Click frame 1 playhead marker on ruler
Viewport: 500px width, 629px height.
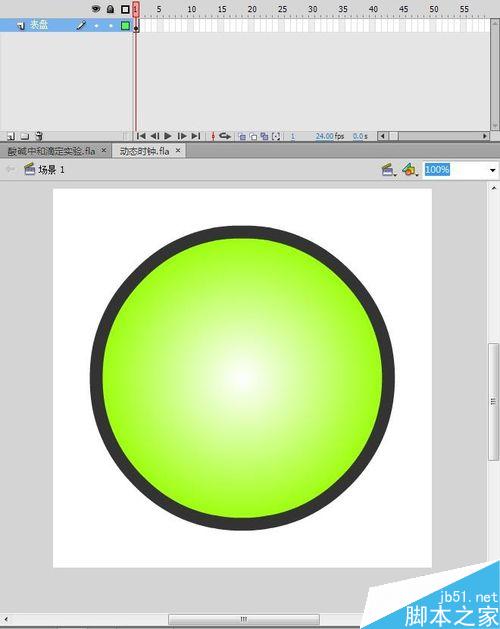pyautogui.click(x=136, y=9)
